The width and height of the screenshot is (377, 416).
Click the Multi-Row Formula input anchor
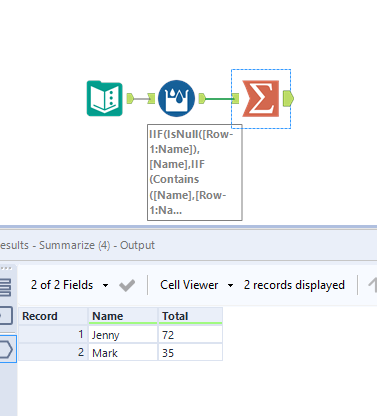click(x=151, y=98)
